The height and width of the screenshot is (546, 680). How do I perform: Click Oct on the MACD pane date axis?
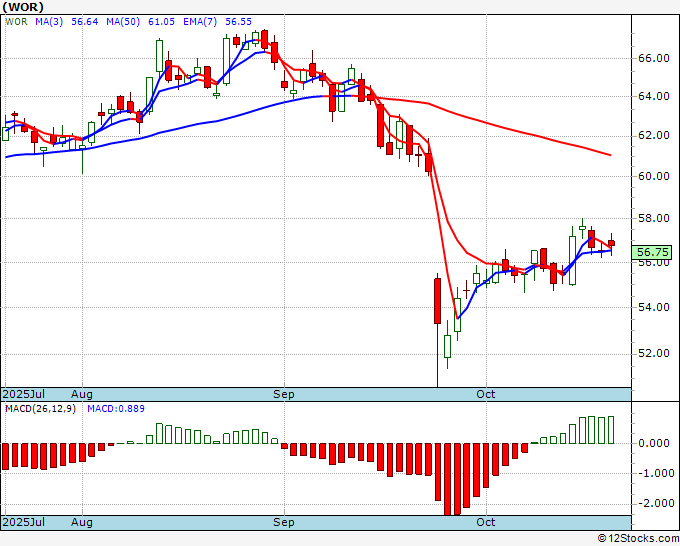(485, 522)
